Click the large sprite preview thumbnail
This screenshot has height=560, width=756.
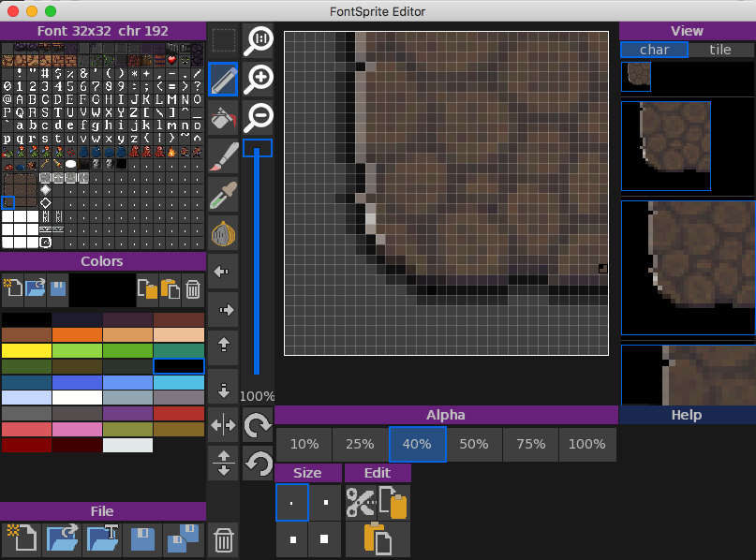coord(688,267)
